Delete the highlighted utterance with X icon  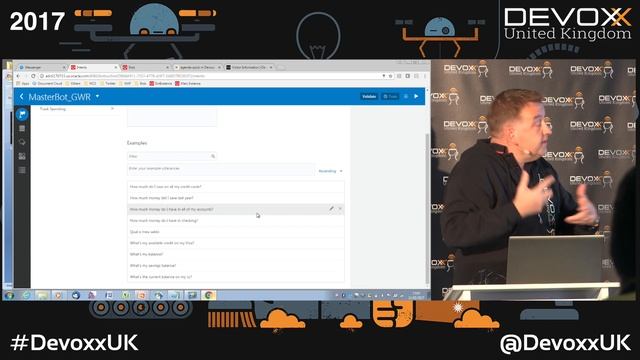tap(340, 209)
